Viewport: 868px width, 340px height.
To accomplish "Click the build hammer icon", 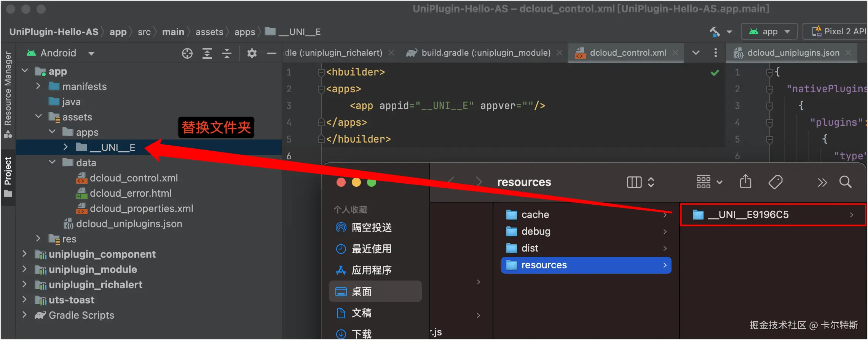I will (715, 32).
